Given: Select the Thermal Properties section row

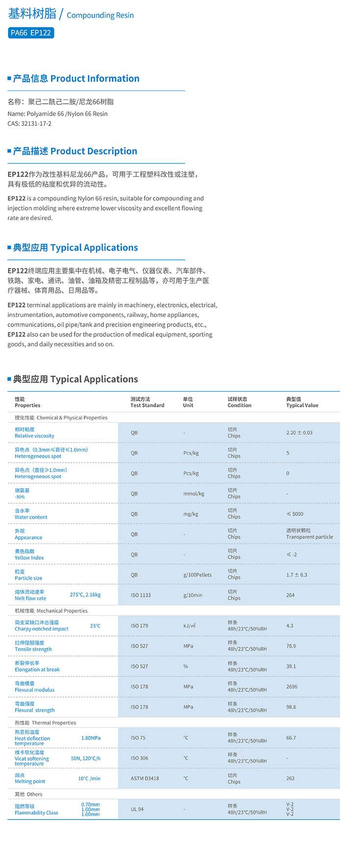Looking at the screenshot, I should pyautogui.click(x=46, y=723).
